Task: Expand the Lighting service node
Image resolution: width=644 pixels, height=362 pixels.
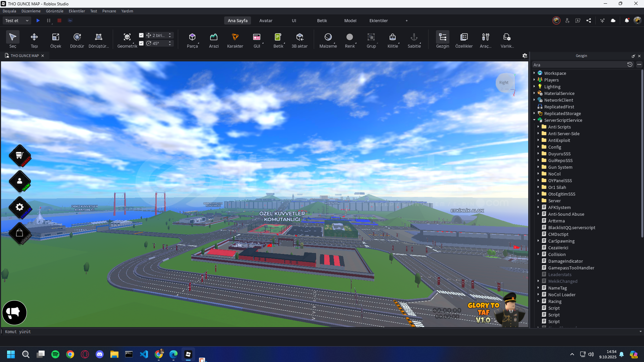Action: point(534,86)
